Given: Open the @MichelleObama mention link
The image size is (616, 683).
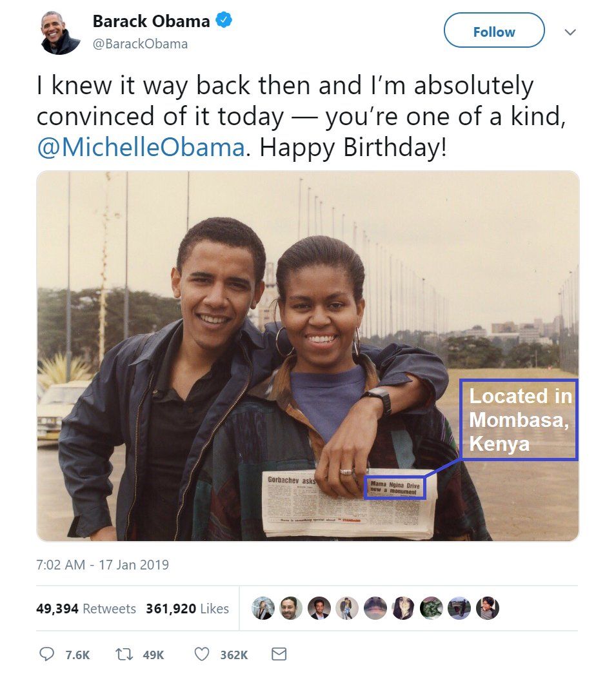Looking at the screenshot, I should coord(141,147).
